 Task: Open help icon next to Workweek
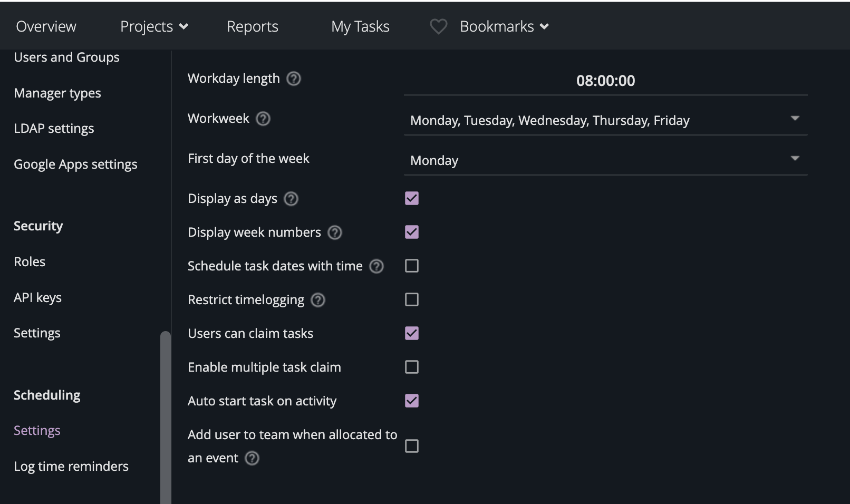point(263,119)
